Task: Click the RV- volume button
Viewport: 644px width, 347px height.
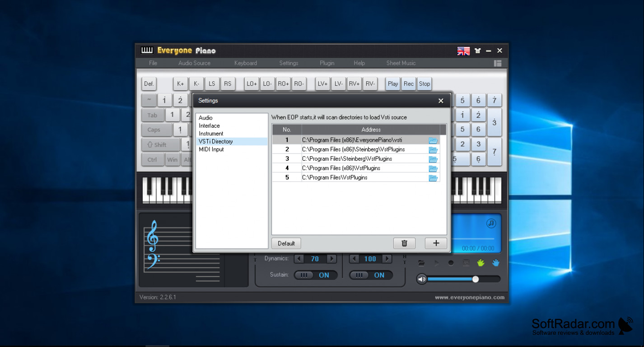Action: click(370, 83)
